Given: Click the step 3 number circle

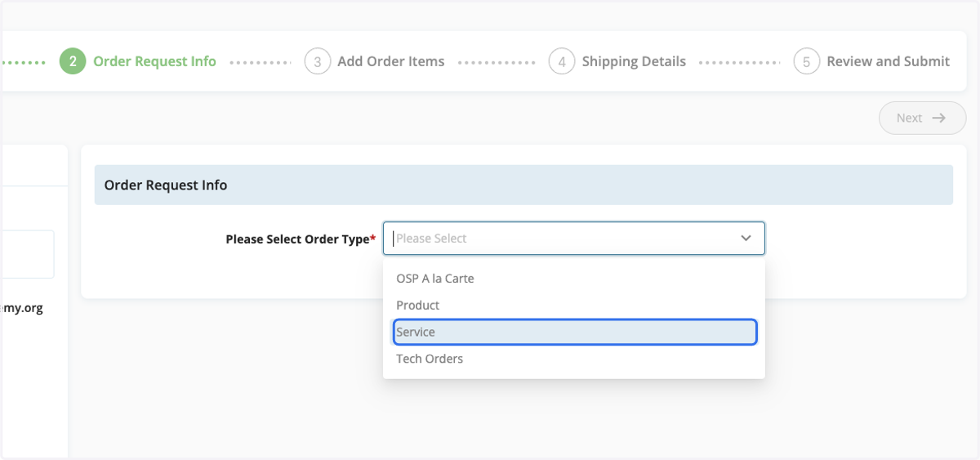Looking at the screenshot, I should (318, 61).
